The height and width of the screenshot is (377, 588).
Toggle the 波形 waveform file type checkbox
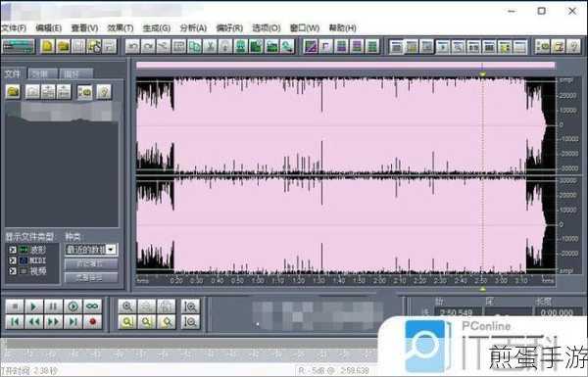tap(13, 250)
